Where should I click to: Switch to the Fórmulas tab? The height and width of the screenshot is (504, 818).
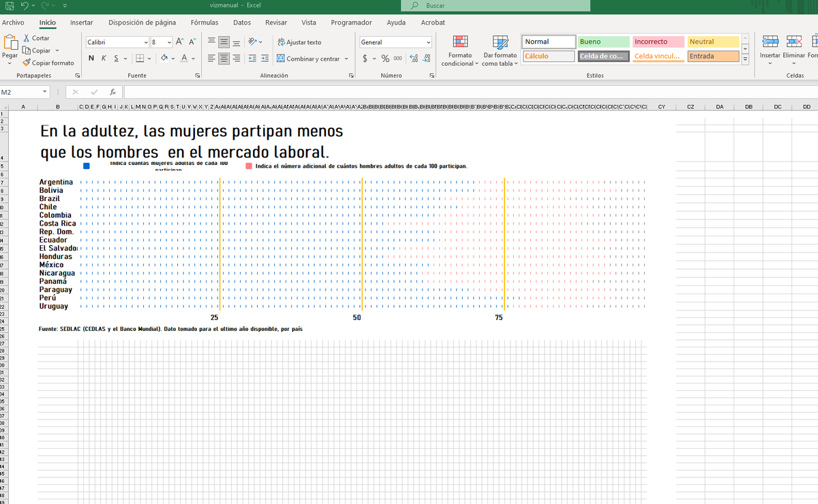[x=204, y=22]
